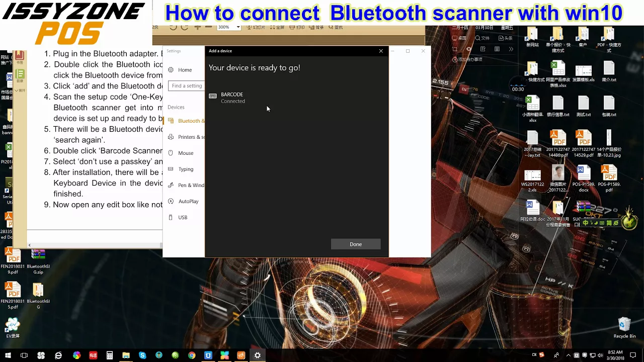The image size is (644, 362).
Task: Select POS-P1589.pdf on desktop
Action: 609,179
